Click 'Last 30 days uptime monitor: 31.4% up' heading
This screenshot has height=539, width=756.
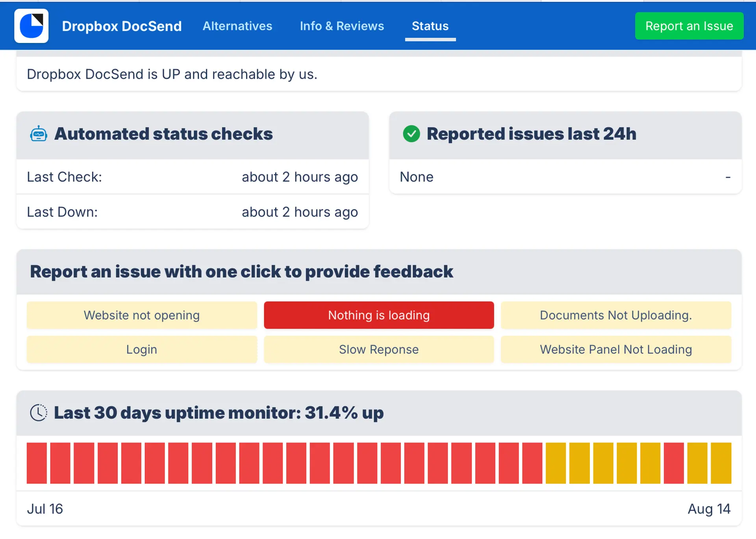[219, 413]
